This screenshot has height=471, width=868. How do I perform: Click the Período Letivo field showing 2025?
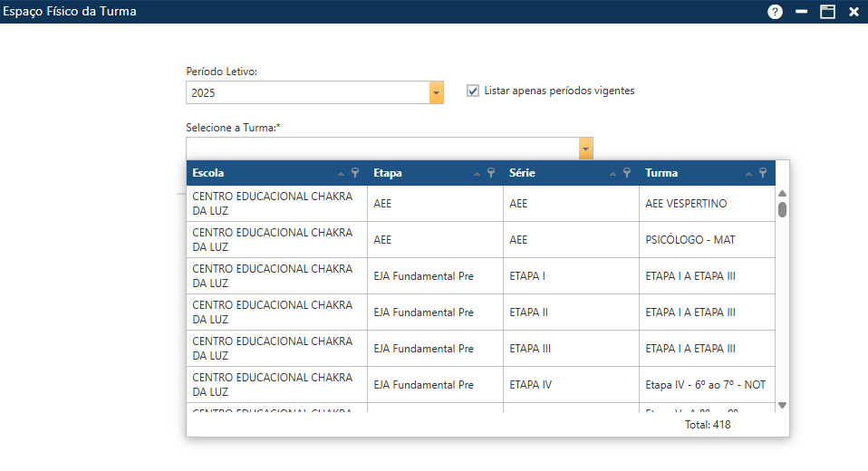click(307, 92)
